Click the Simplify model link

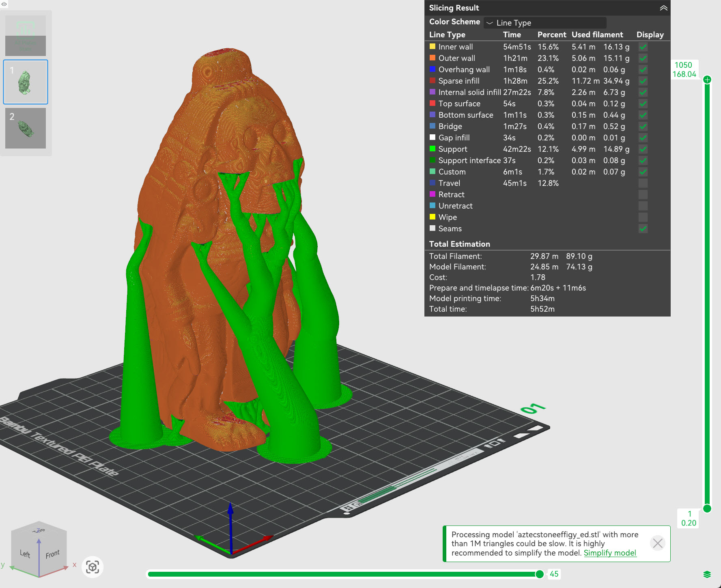click(x=610, y=553)
